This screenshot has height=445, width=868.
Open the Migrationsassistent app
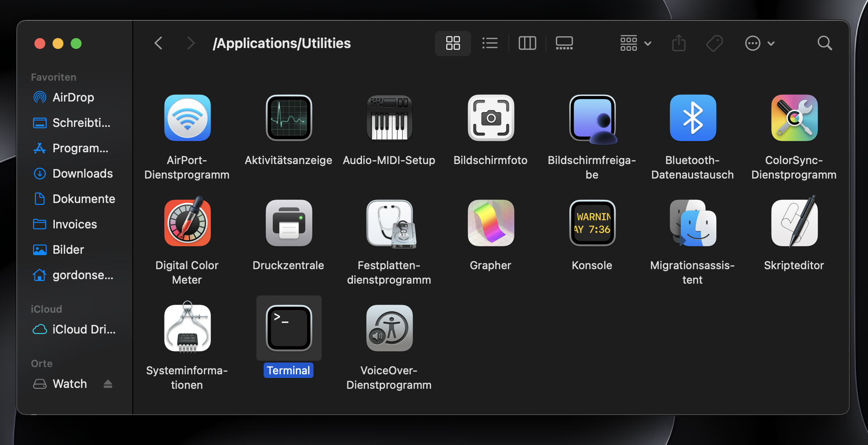pos(692,223)
